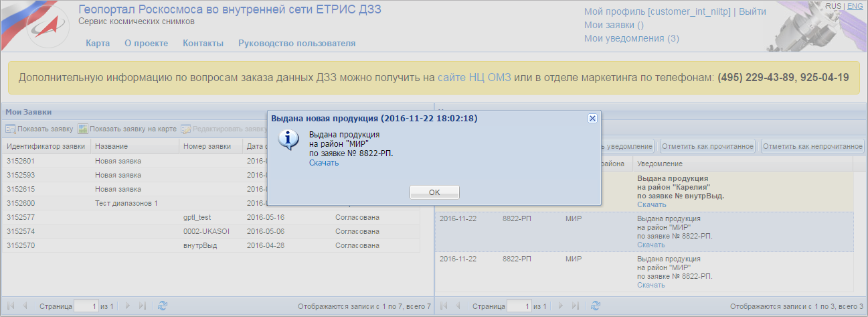Click the requests grid page number field
Viewport: 868px width, 317px height.
click(86, 306)
